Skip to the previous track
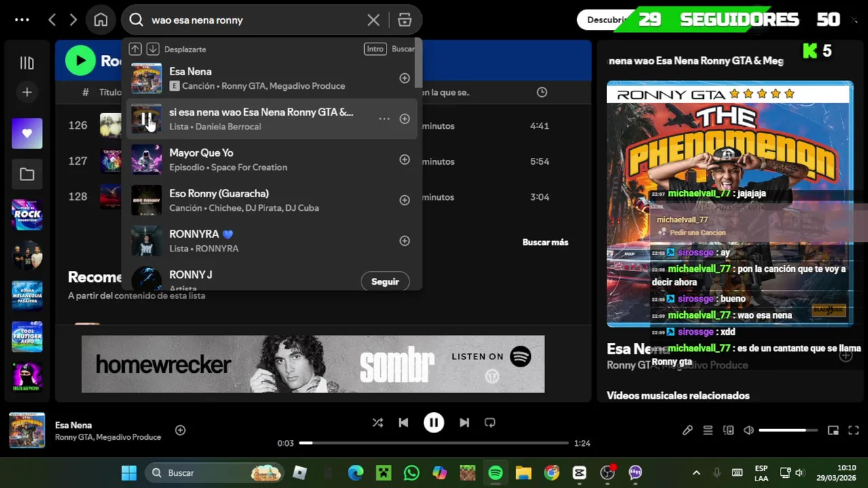The image size is (868, 488). coord(403,422)
